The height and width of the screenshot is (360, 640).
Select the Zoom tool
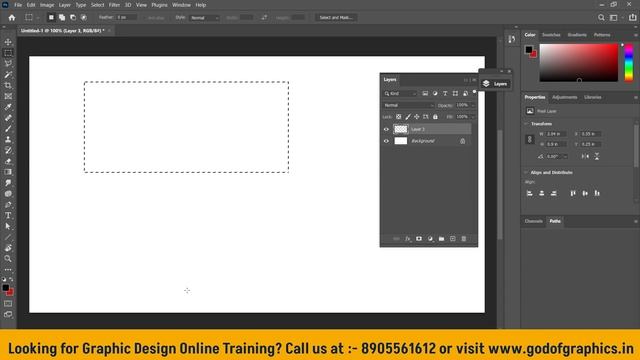tap(8, 258)
